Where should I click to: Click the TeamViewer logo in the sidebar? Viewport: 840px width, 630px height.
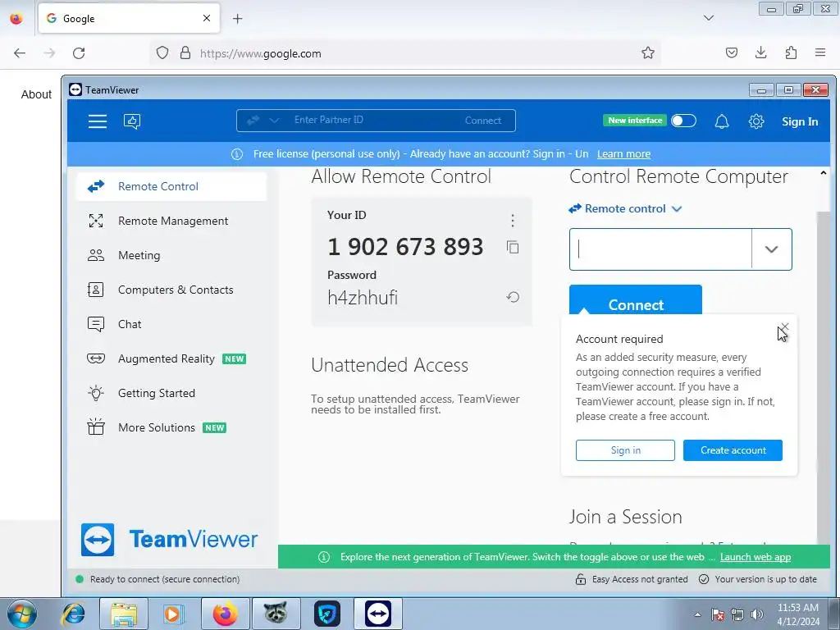click(x=169, y=540)
